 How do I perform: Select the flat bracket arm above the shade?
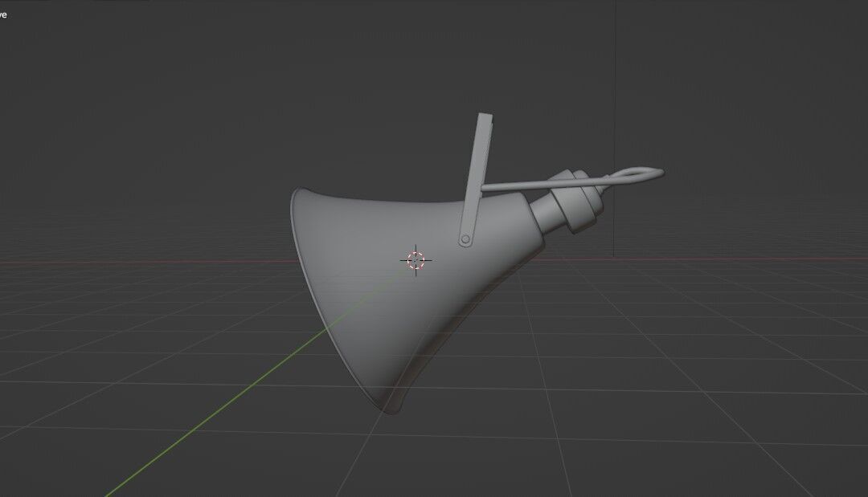[x=477, y=178]
